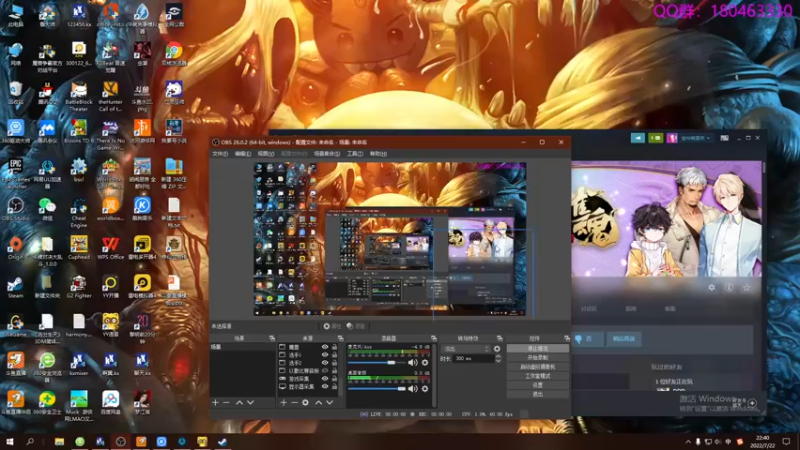This screenshot has height=450, width=800.
Task: Move the scene up in the scenes list
Action: click(x=239, y=403)
